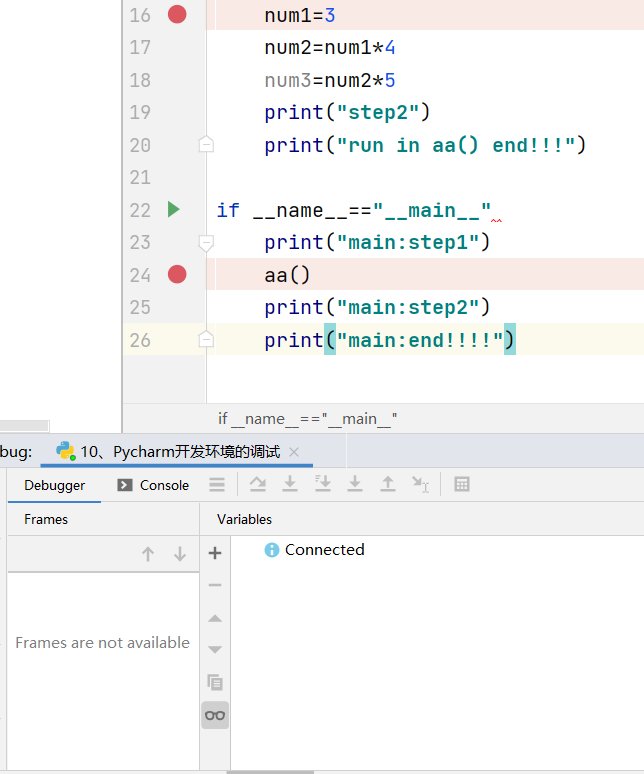
Task: Collapse the fold marker at line 23
Action: (x=206, y=243)
